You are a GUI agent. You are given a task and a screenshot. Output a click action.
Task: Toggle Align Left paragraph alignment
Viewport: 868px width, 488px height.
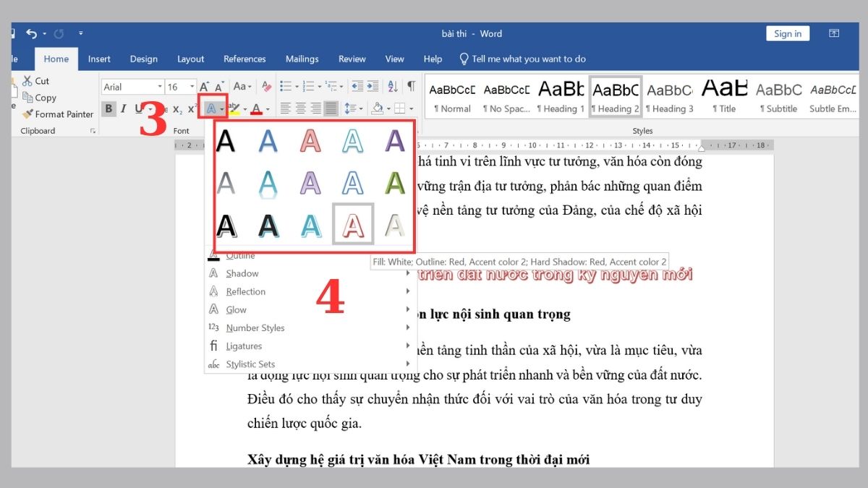pyautogui.click(x=285, y=109)
